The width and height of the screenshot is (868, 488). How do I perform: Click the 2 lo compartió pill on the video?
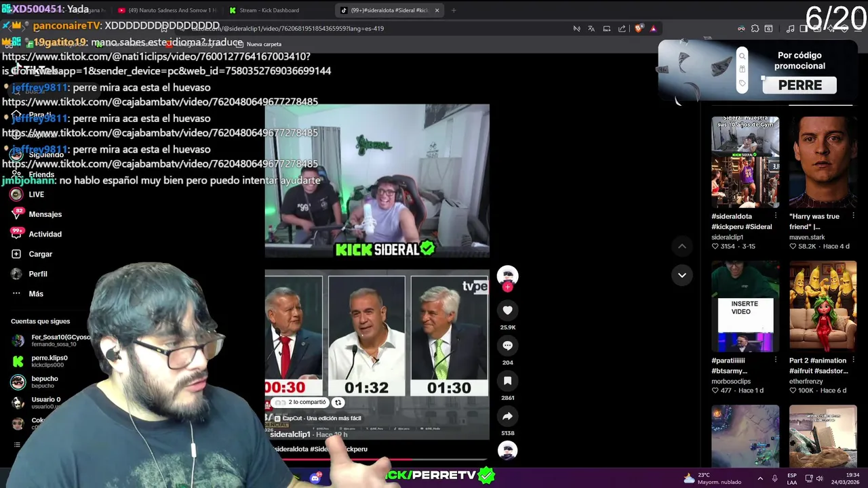tap(302, 403)
